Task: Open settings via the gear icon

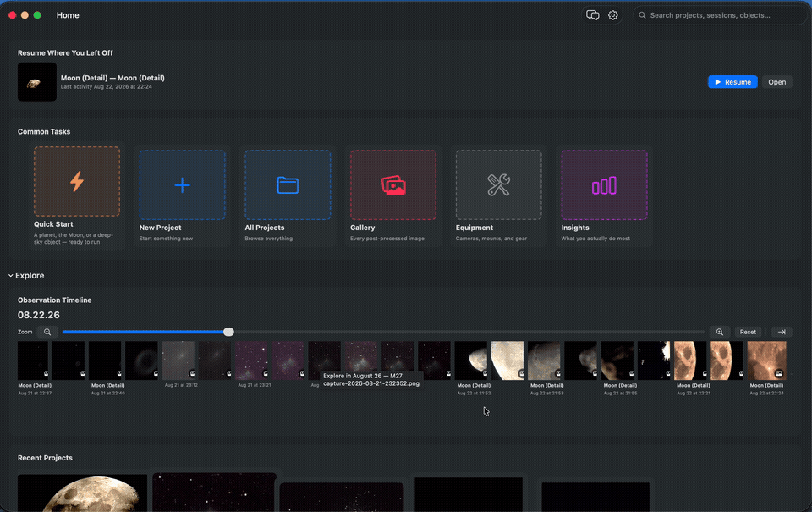Action: [613, 15]
